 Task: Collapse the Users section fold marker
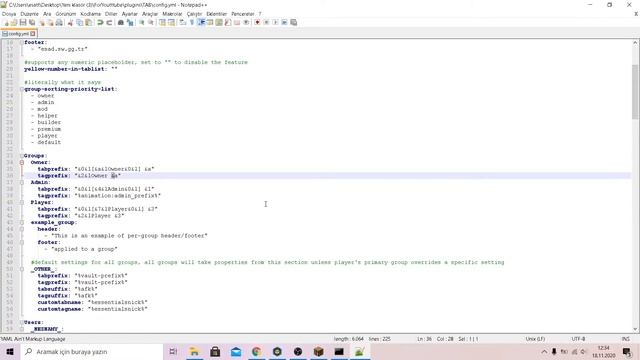tap(22, 322)
